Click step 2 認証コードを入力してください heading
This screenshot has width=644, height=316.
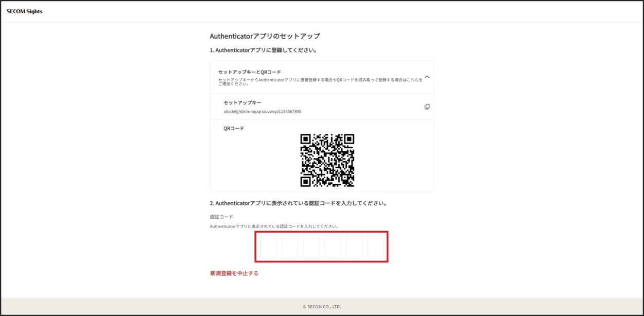tap(298, 203)
